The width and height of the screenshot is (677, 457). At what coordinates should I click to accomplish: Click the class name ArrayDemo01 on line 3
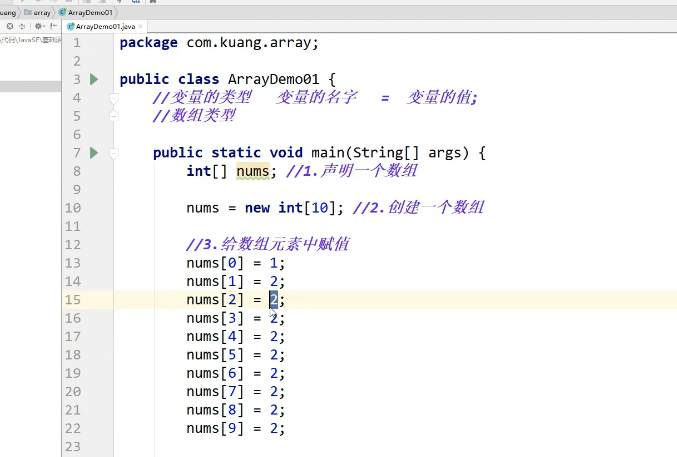[273, 79]
